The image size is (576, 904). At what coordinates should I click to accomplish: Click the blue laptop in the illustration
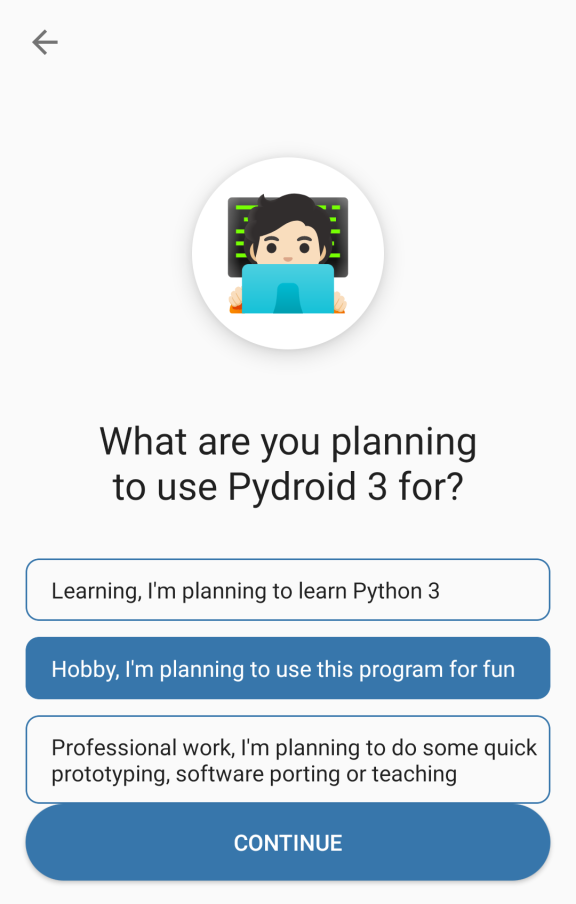(288, 288)
